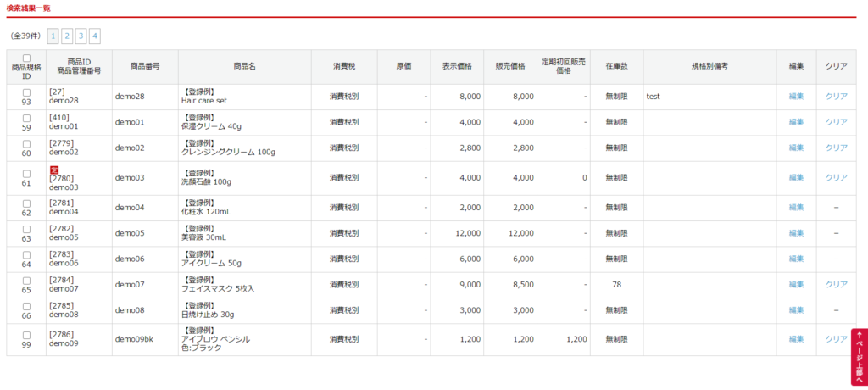Screen dimensions: 868x390
Task: Click current page 1 in pagination
Action: point(53,36)
